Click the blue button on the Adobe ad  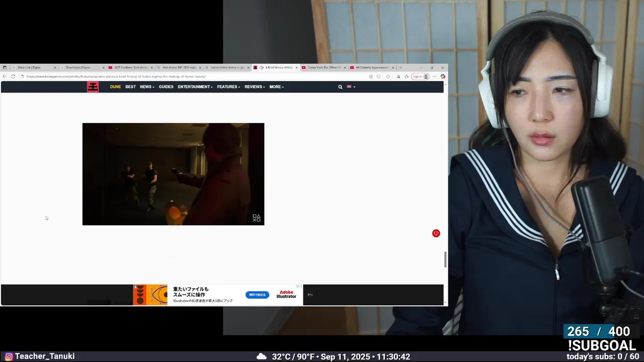coord(257,295)
